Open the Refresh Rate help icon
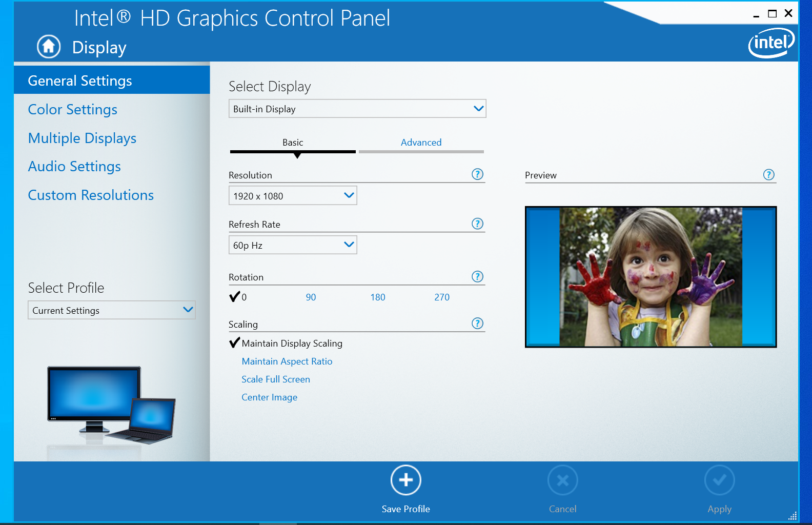The width and height of the screenshot is (812, 525). (x=477, y=224)
